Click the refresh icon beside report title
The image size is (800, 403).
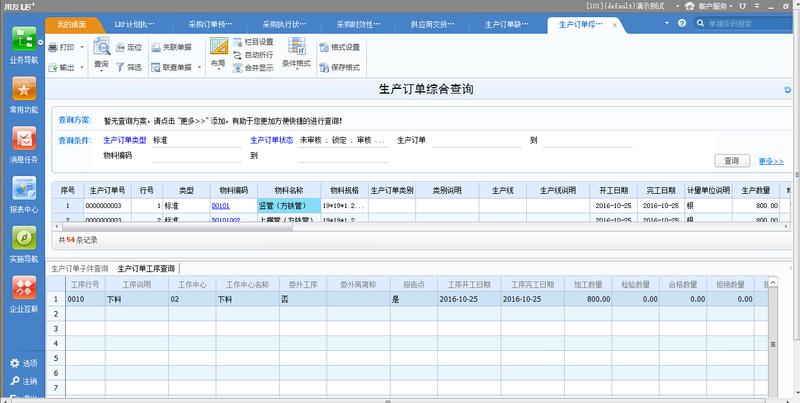[x=787, y=90]
